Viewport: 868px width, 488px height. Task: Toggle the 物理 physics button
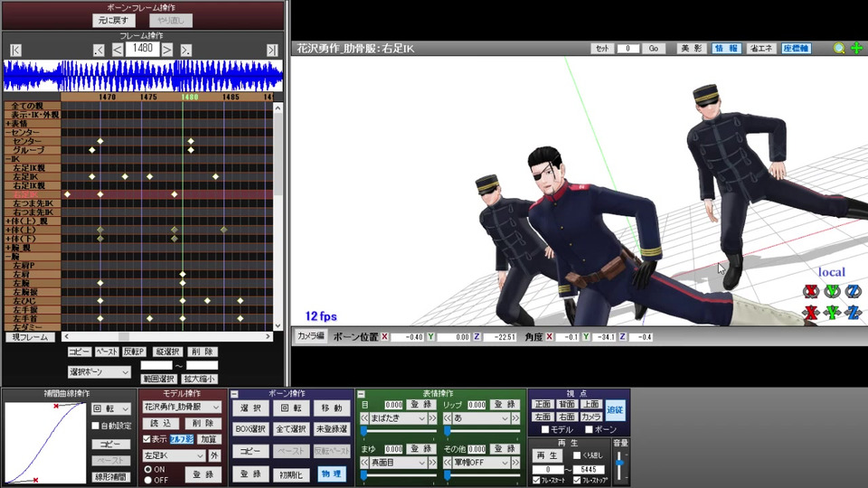(x=331, y=474)
